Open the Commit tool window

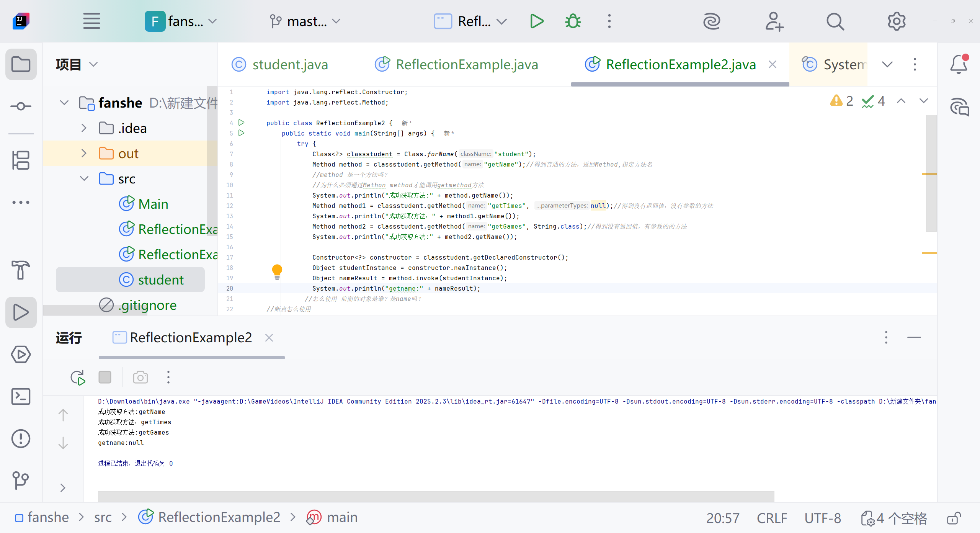[x=21, y=106]
